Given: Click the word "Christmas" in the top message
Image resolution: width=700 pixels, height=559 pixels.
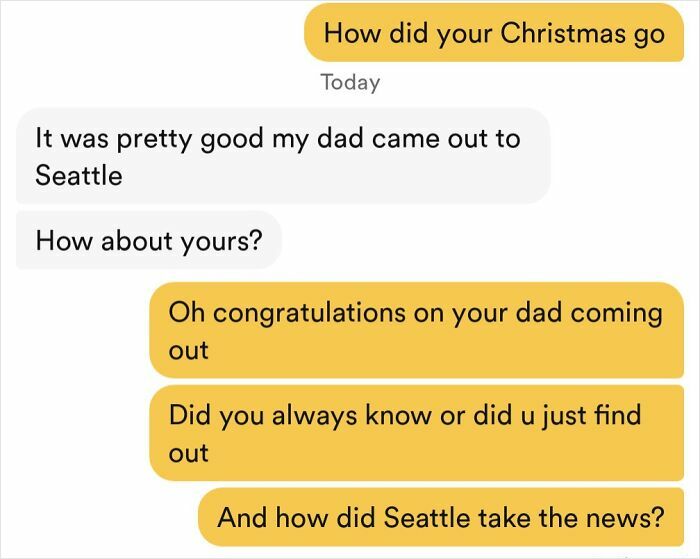Looking at the screenshot, I should coord(562,33).
